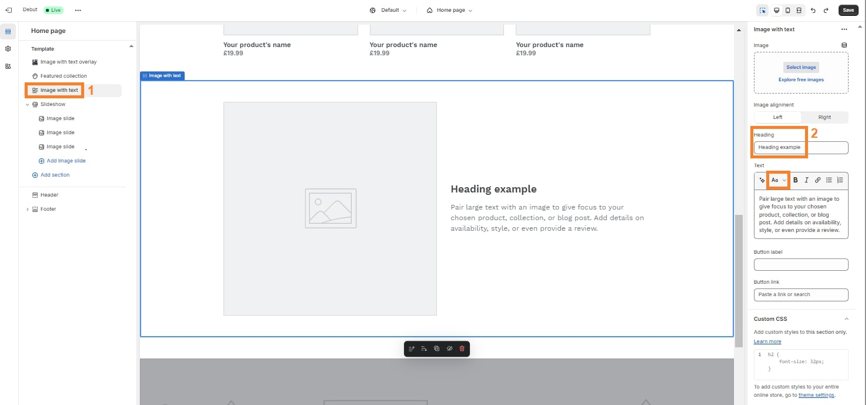
Task: Open the three-dot menu next to Debut
Action: click(78, 9)
